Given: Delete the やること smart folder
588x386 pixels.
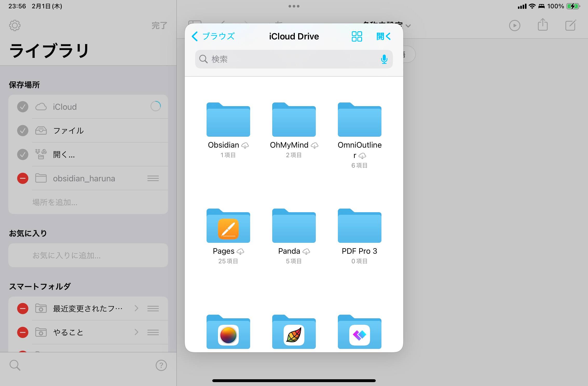Looking at the screenshot, I should (23, 332).
